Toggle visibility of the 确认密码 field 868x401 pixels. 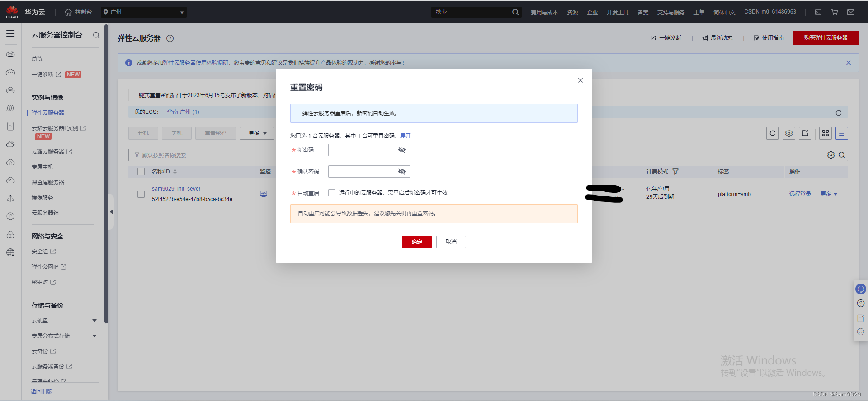pos(402,172)
